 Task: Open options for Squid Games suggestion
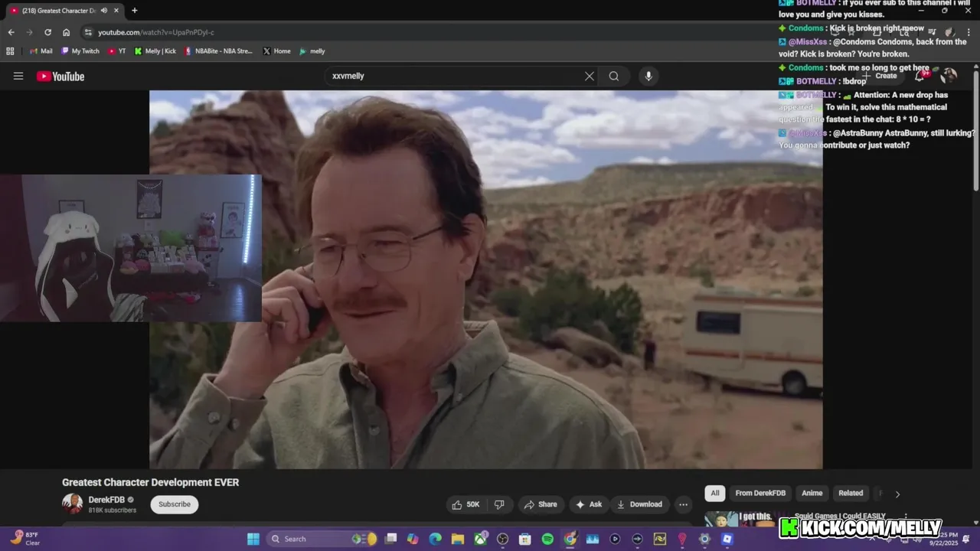[x=906, y=517]
